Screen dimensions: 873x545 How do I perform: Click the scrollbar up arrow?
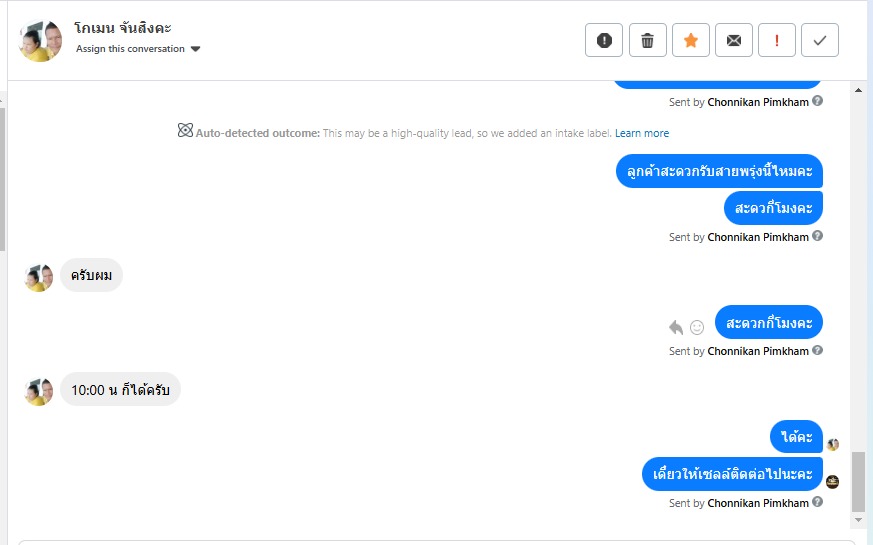pos(858,90)
